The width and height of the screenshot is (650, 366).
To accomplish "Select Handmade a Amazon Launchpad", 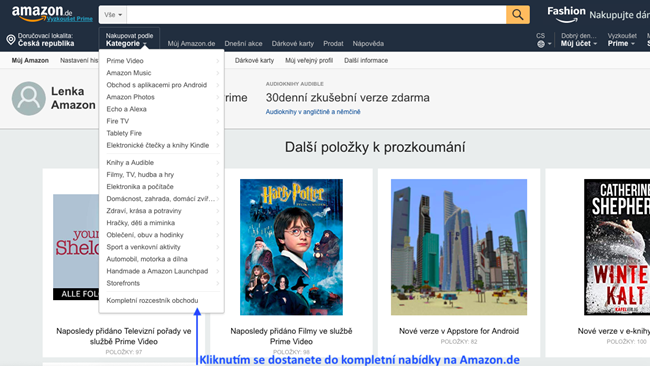I will click(157, 271).
